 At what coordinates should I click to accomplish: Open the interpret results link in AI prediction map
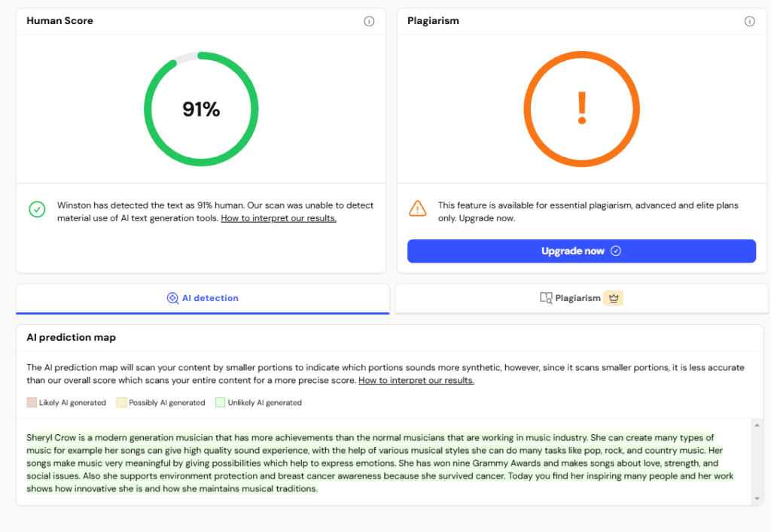point(416,380)
